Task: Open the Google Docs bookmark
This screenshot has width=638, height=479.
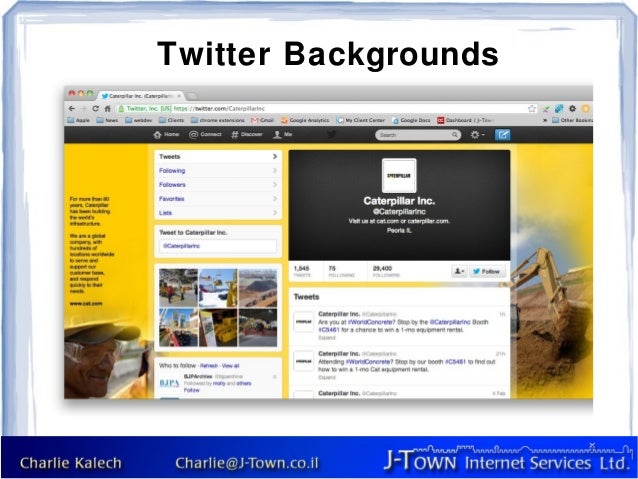Action: coord(411,120)
